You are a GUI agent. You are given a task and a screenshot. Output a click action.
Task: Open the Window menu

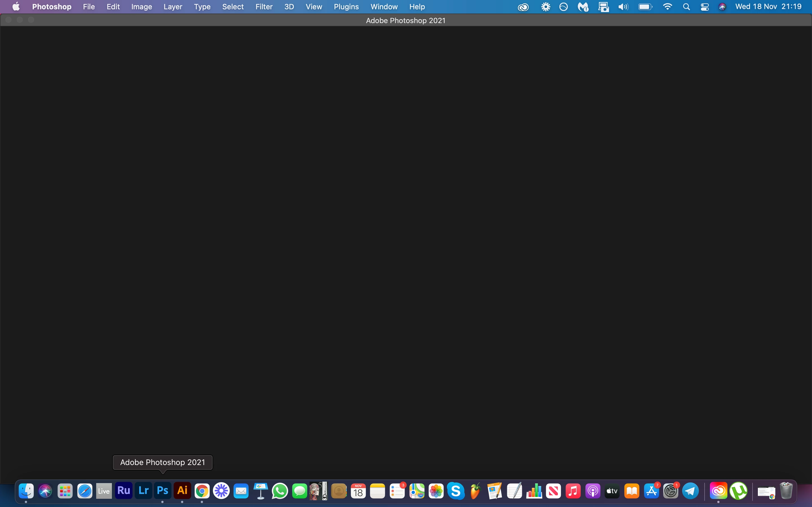click(384, 7)
